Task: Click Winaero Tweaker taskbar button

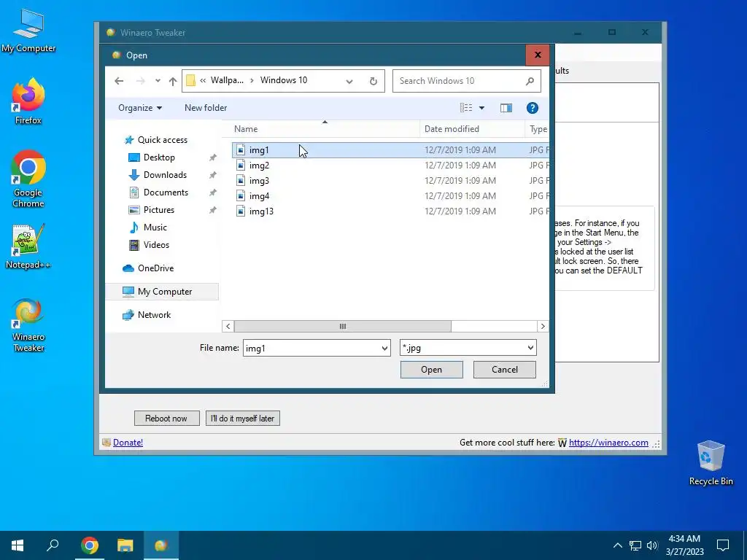Action: tap(161, 545)
